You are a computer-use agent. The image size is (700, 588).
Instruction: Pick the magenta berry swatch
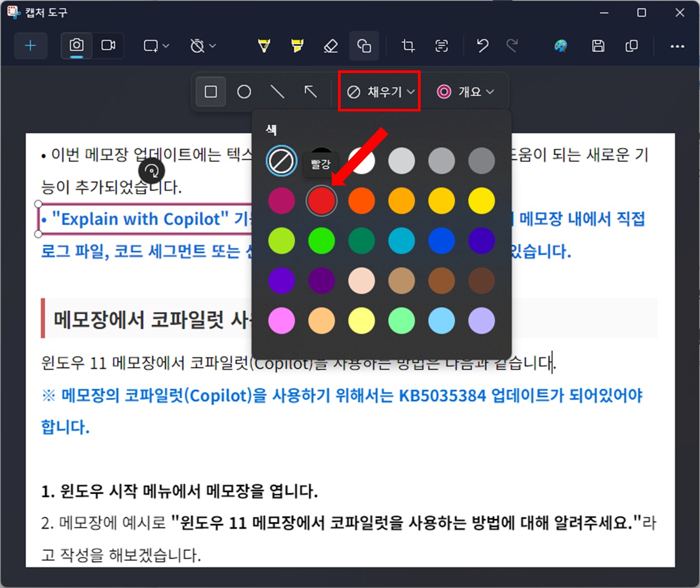[x=281, y=201]
